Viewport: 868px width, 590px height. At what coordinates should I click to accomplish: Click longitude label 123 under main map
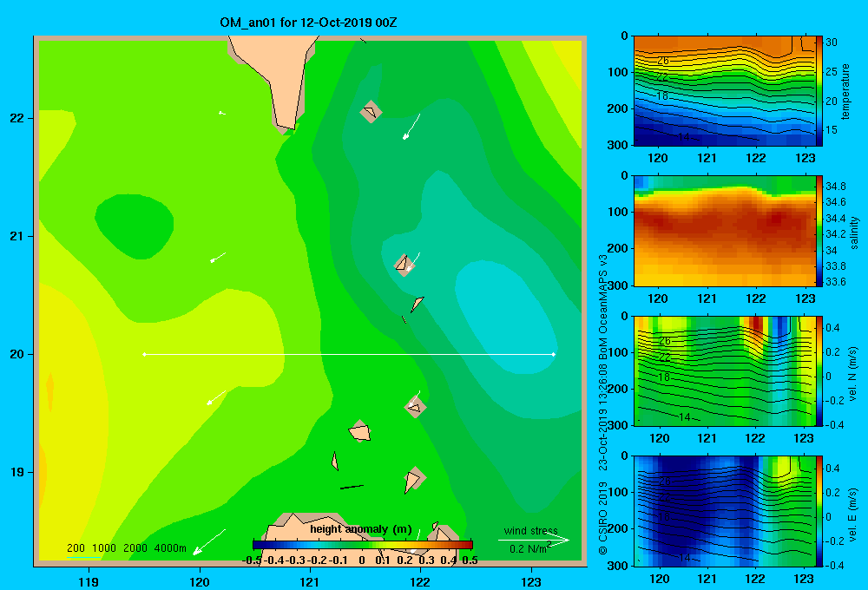pos(531,581)
